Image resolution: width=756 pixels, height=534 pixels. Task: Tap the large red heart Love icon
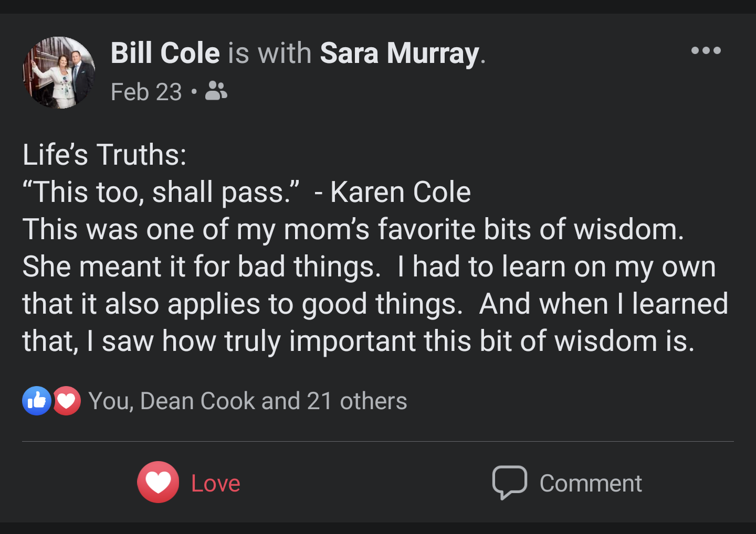(x=158, y=482)
